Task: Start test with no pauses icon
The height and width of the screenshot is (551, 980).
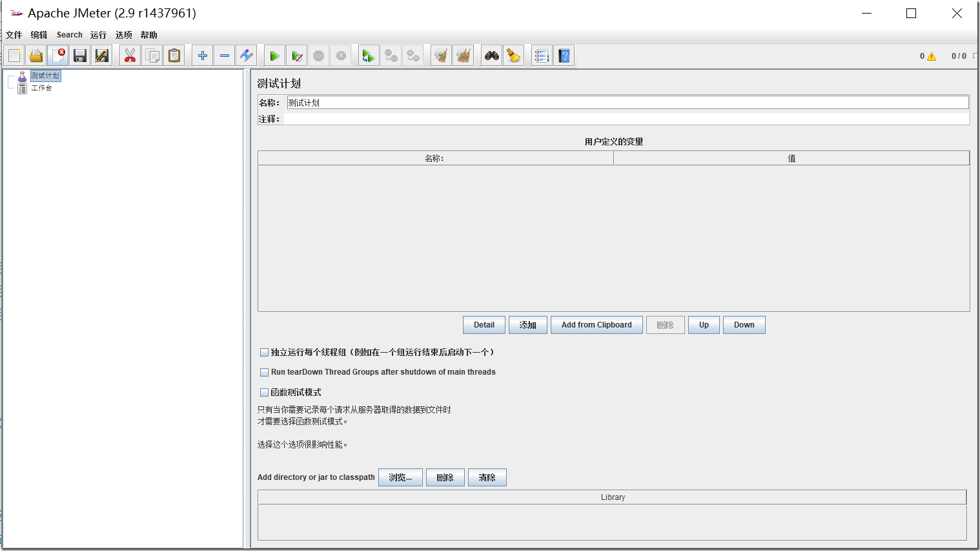Action: tap(297, 56)
